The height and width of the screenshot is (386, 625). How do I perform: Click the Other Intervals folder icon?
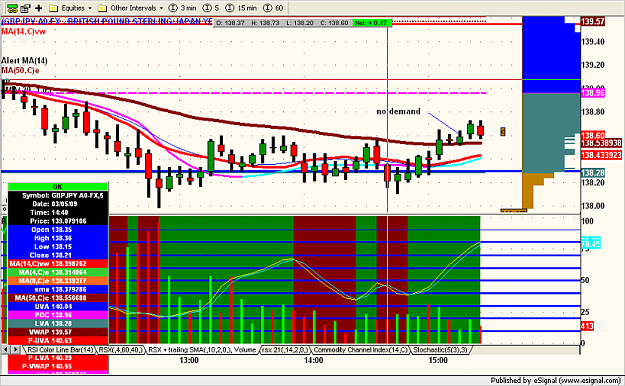point(102,8)
